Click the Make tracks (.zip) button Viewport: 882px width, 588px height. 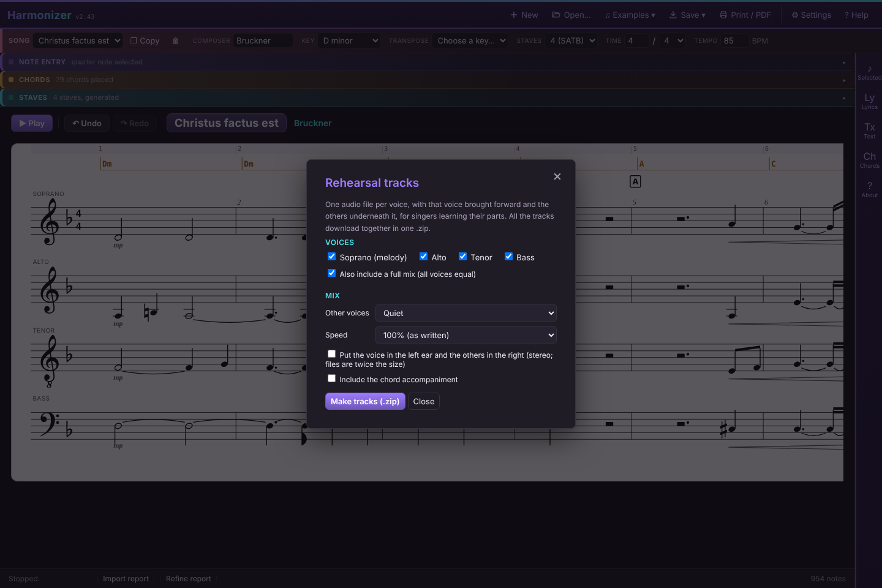click(x=365, y=401)
